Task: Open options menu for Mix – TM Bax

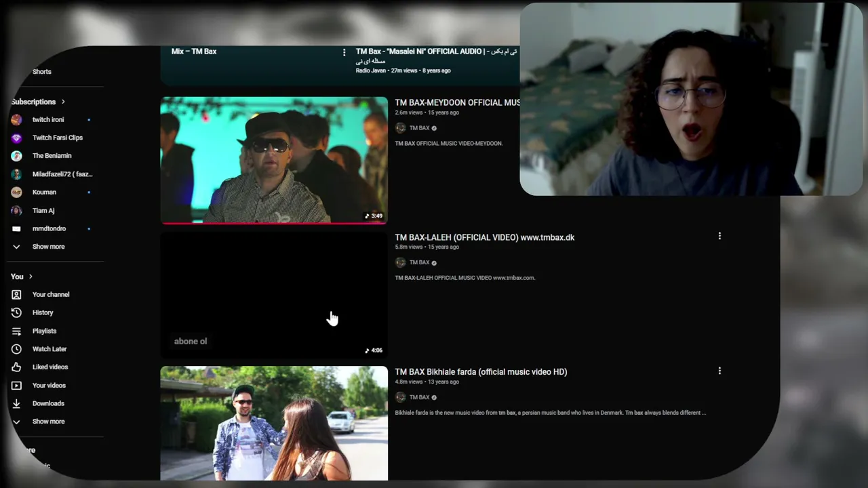Action: 344,52
